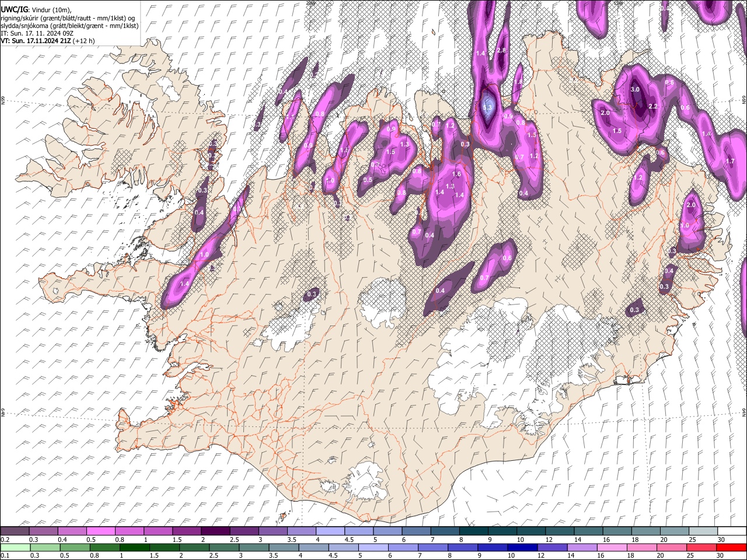
Task: Click the VT: Sun. 17.11.2024 21Z (+12 h) line
Action: (x=48, y=41)
